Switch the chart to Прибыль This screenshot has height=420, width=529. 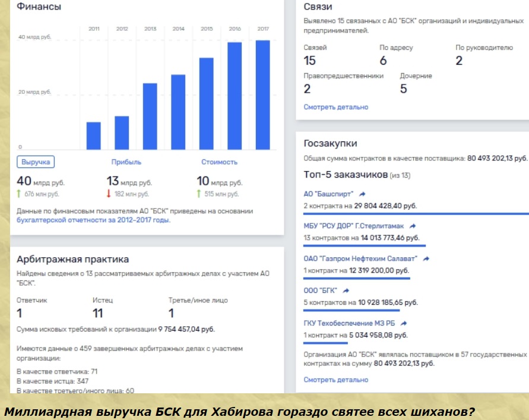click(126, 162)
